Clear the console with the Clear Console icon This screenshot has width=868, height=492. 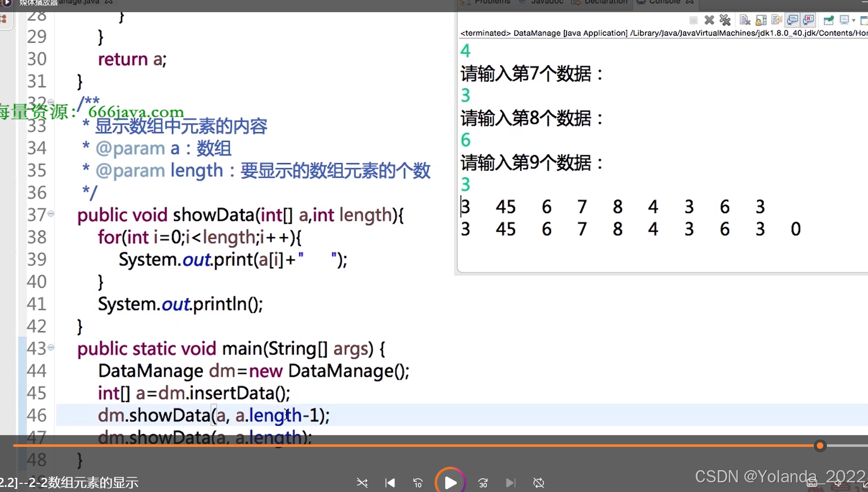tap(745, 20)
